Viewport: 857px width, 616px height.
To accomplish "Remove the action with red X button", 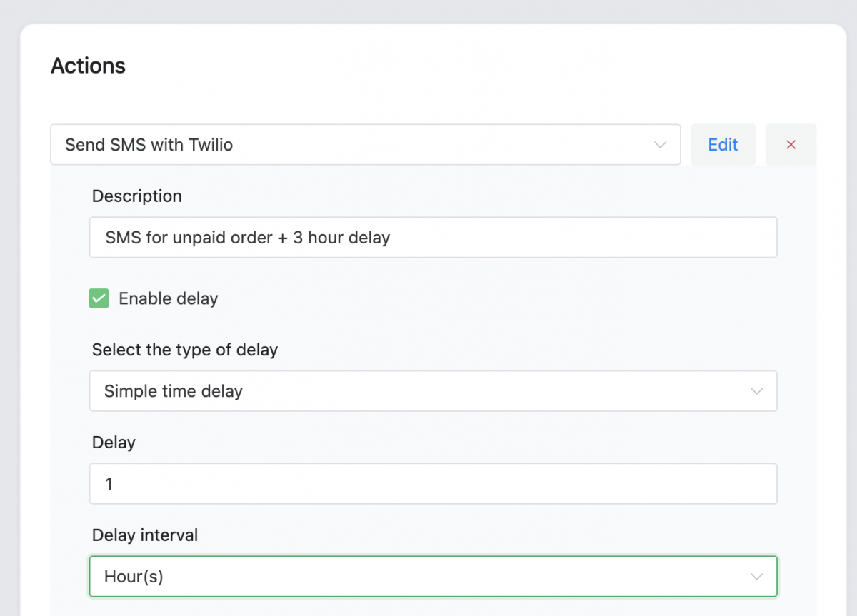I will coord(791,145).
